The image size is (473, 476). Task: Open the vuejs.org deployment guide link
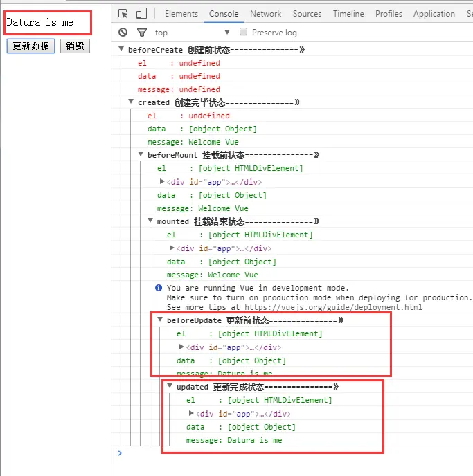(x=334, y=307)
